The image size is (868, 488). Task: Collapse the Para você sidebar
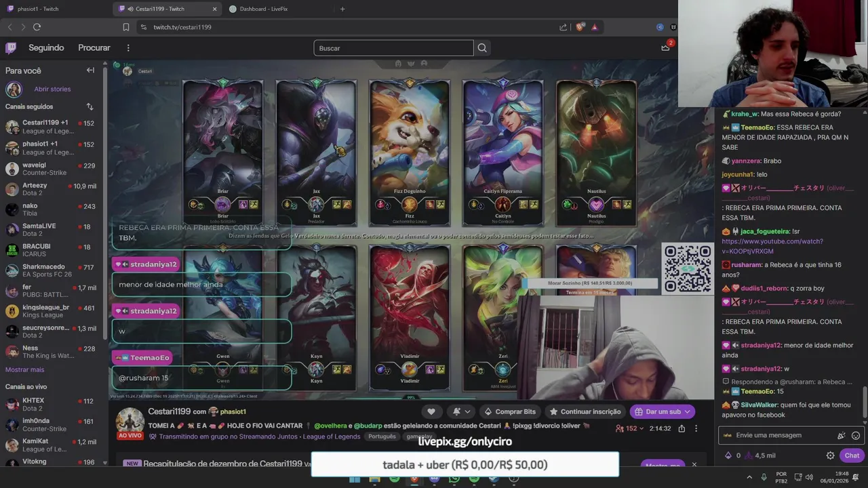tap(90, 70)
